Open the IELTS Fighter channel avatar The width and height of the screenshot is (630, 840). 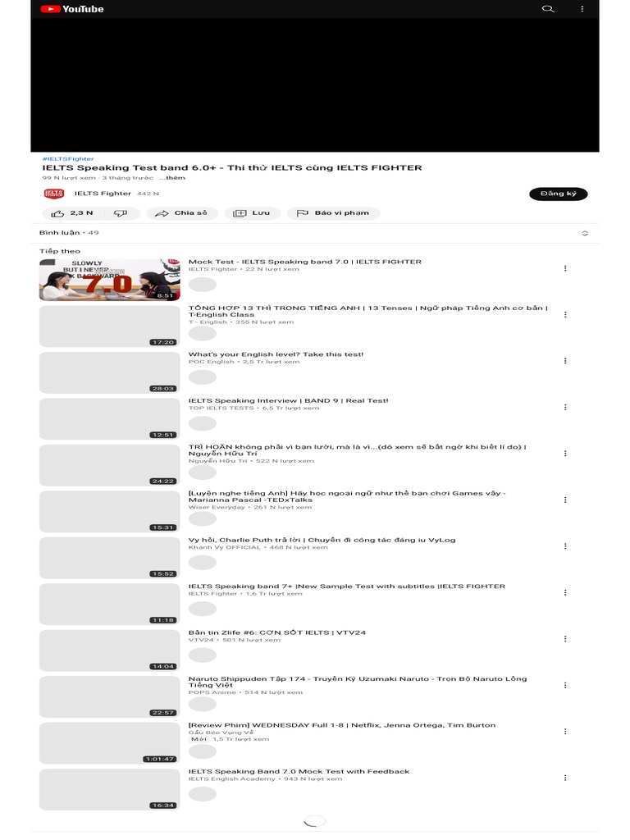[53, 194]
